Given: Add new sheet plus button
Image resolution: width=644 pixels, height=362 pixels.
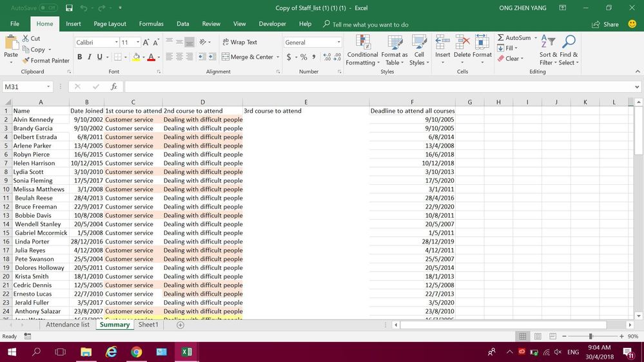Looking at the screenshot, I should (181, 325).
